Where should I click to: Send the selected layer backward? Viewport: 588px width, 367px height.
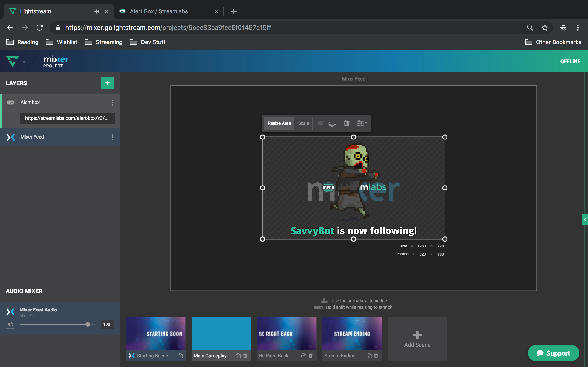(332, 123)
